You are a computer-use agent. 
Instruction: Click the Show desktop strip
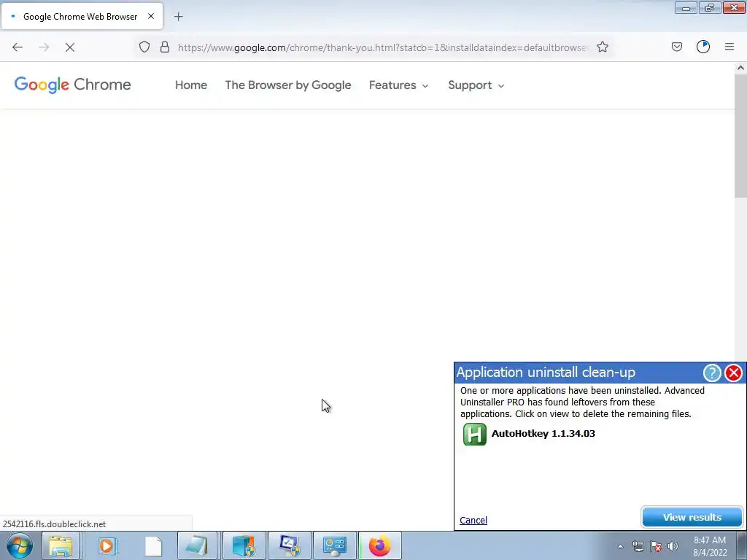click(742, 545)
